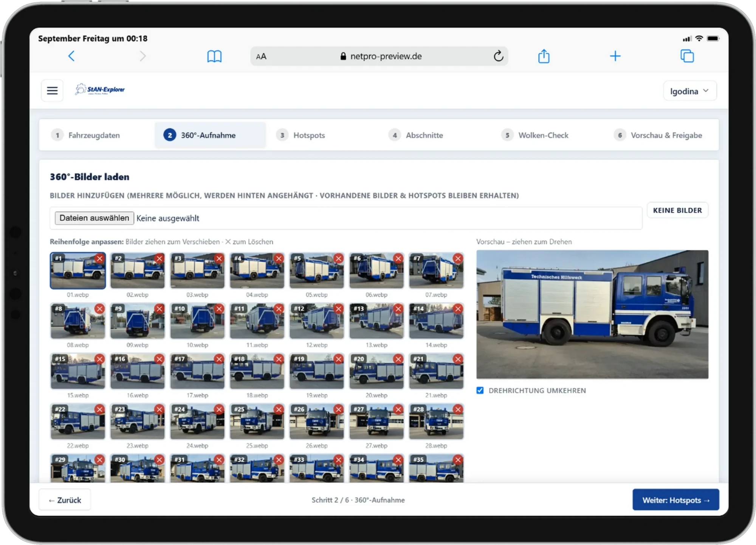Delete image 01.webp with red X
Viewport: 756px width, 545px height.
(100, 258)
